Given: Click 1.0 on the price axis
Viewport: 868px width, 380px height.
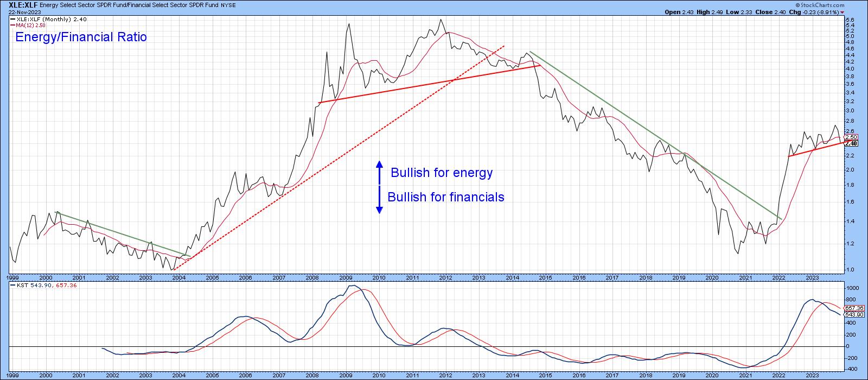Looking at the screenshot, I should tap(850, 270).
